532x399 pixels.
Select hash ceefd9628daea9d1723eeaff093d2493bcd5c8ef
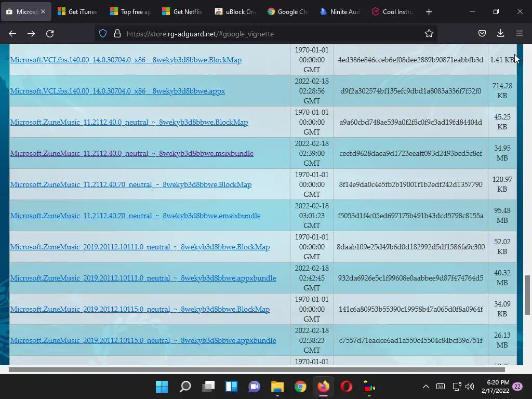(x=410, y=153)
